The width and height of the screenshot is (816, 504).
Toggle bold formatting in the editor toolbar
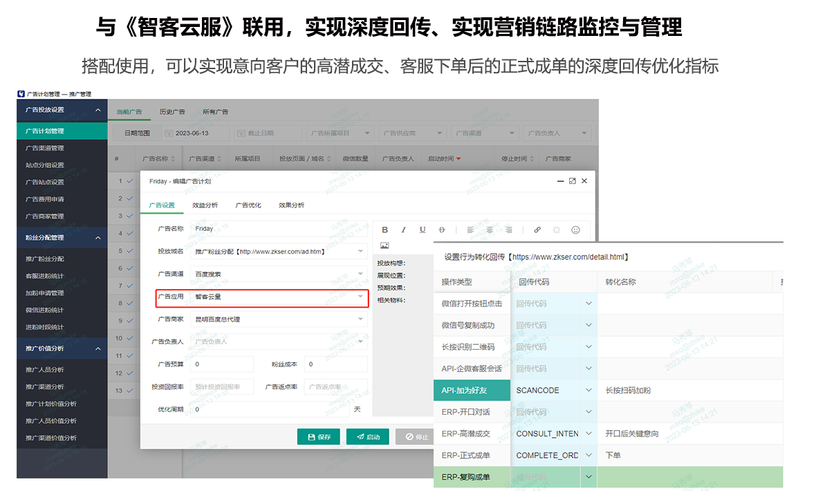(385, 230)
